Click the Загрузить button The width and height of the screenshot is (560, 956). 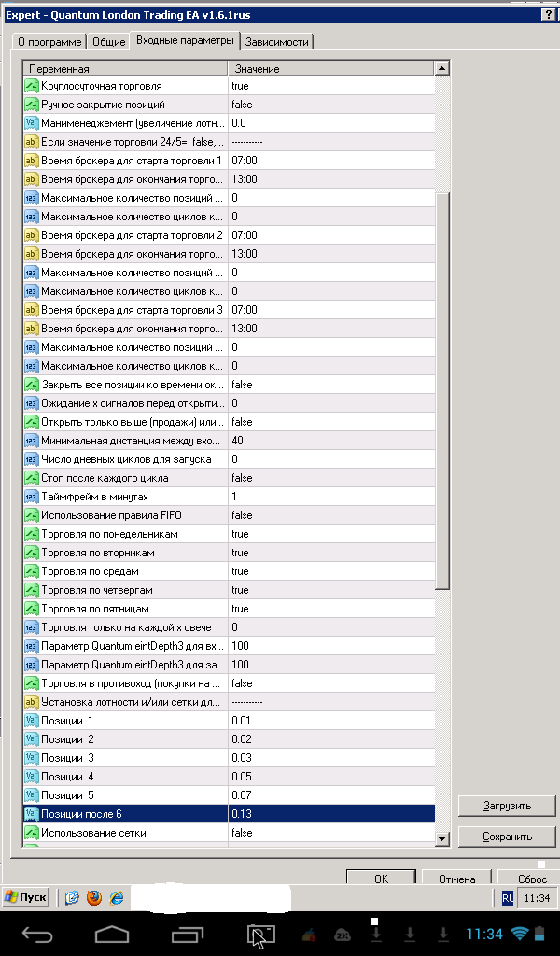[x=507, y=806]
